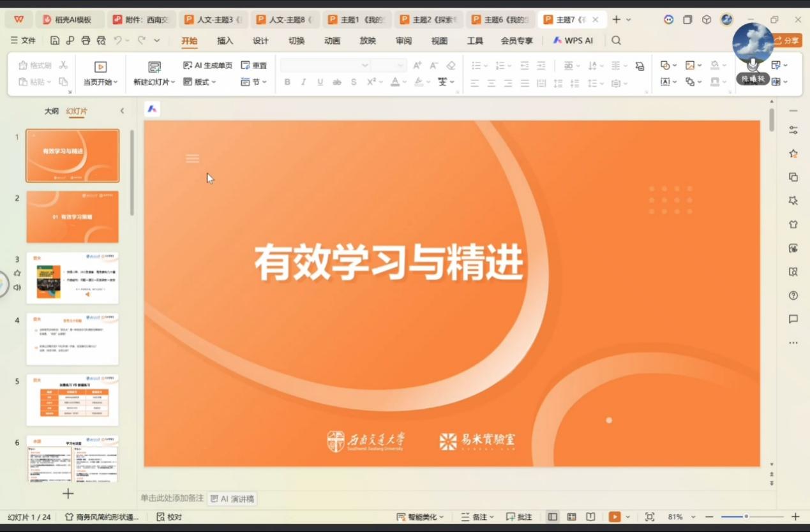Open the font name combo box
The height and width of the screenshot is (532, 810).
pyautogui.click(x=325, y=65)
